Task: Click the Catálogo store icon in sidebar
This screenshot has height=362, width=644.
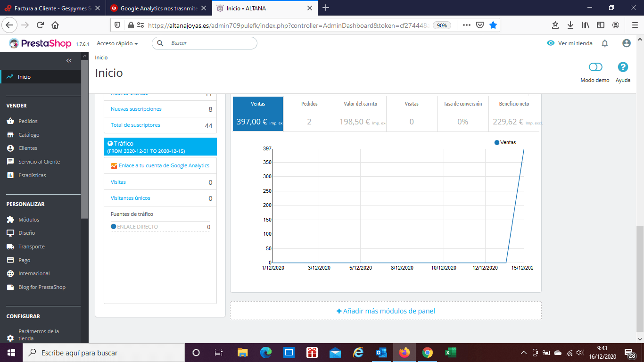Action: click(10, 135)
